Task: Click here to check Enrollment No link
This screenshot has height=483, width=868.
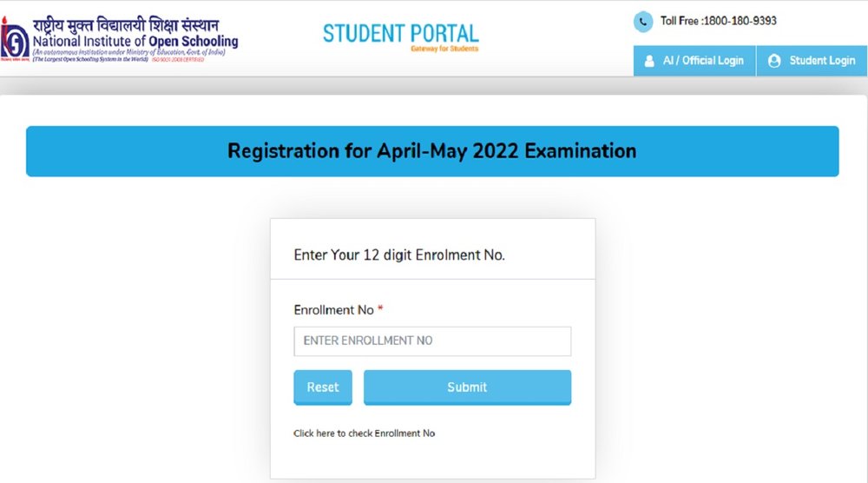Action: [x=365, y=433]
